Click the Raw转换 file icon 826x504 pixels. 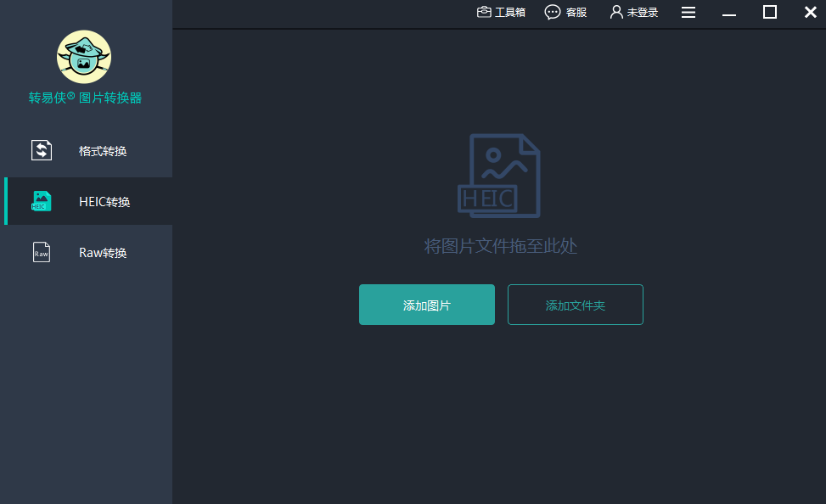click(x=41, y=252)
